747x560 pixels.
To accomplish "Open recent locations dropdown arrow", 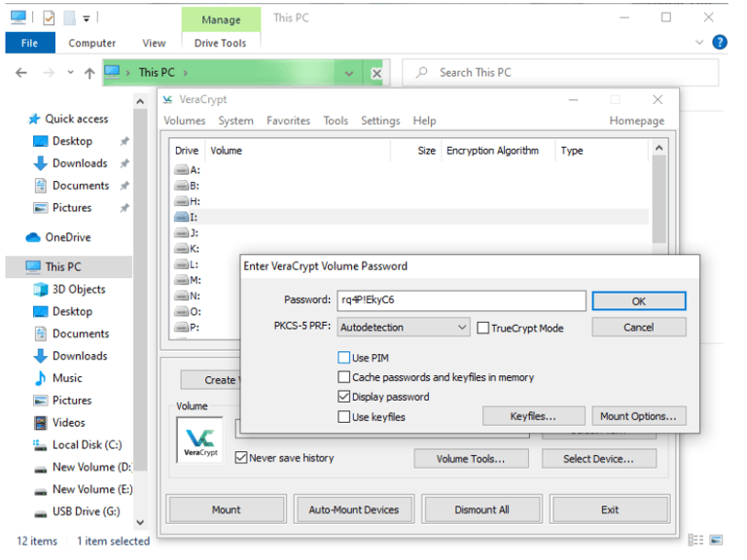I will click(70, 73).
